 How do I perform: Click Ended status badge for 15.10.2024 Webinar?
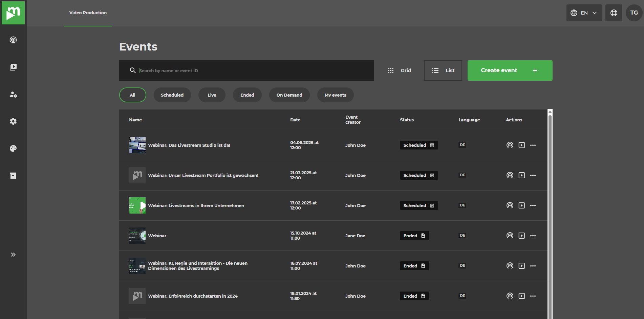pyautogui.click(x=414, y=236)
